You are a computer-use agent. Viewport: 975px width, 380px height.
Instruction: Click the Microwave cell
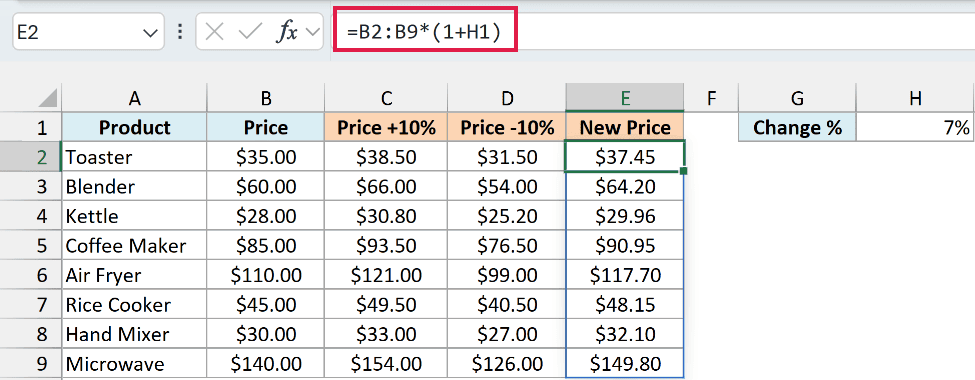coord(134,364)
